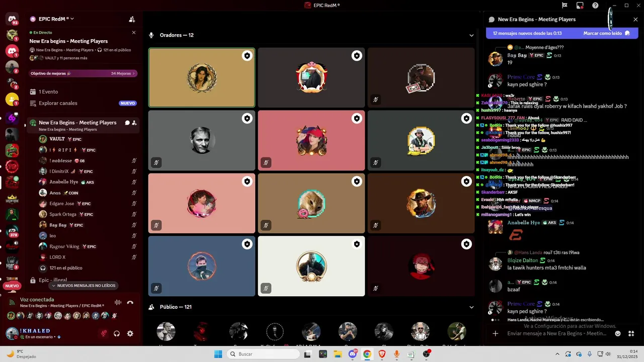
Task: Toggle headphones deafen in user panel
Action: [x=117, y=333]
